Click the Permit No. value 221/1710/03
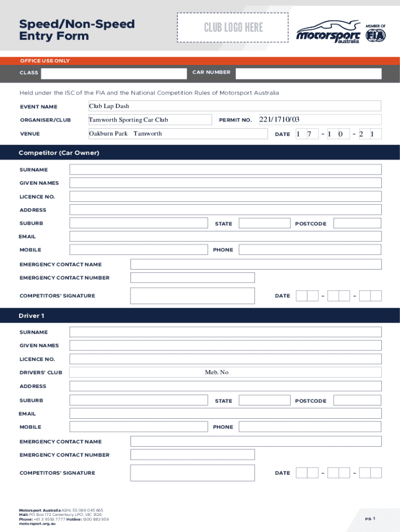The width and height of the screenshot is (400, 532). (x=279, y=120)
